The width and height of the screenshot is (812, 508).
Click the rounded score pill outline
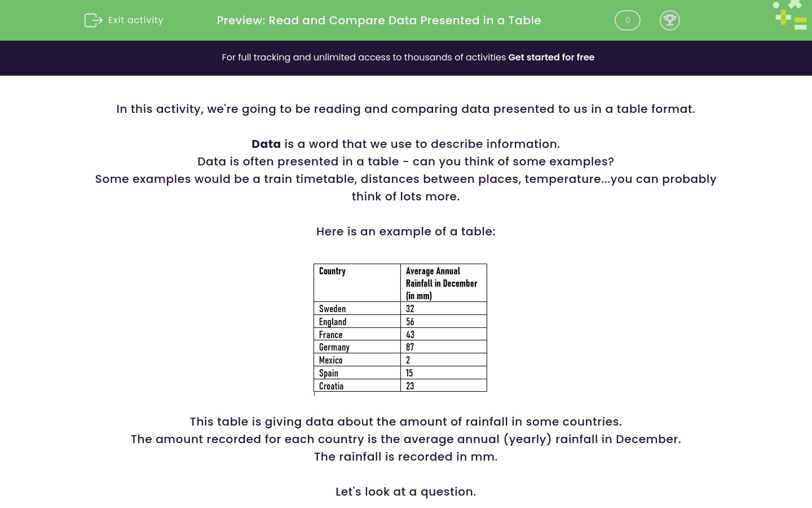tap(627, 20)
